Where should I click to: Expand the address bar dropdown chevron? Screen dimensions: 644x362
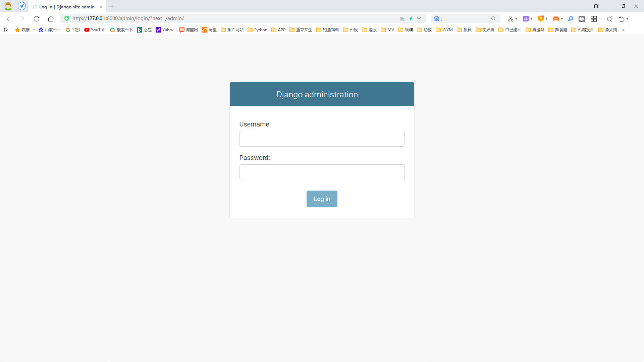pyautogui.click(x=419, y=18)
